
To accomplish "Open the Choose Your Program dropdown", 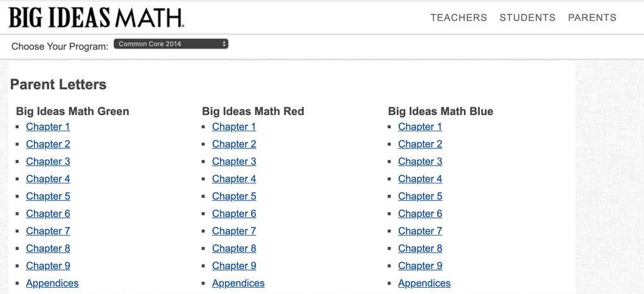I will click(171, 44).
